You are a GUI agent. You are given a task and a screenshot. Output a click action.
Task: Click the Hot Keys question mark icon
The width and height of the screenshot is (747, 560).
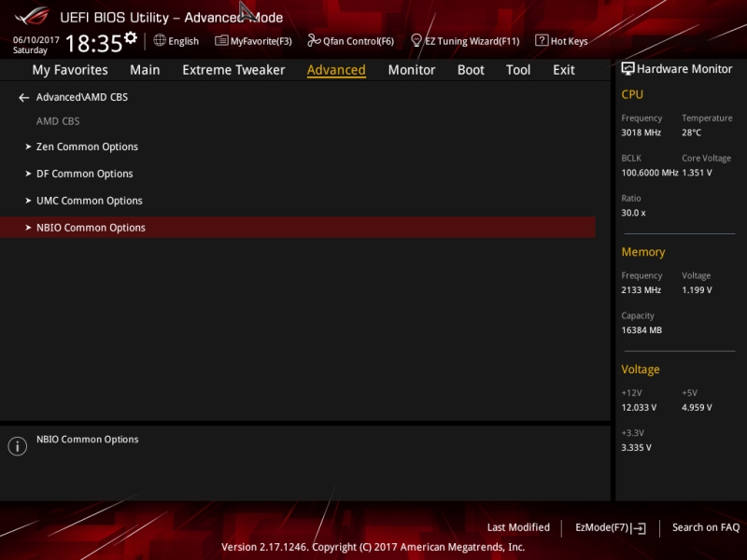point(542,40)
